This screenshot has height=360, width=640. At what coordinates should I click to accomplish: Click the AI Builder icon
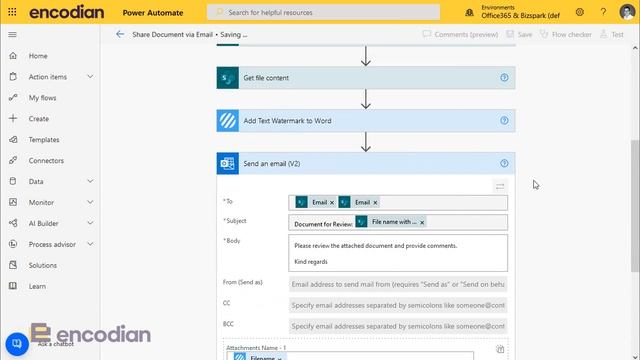pos(13,223)
